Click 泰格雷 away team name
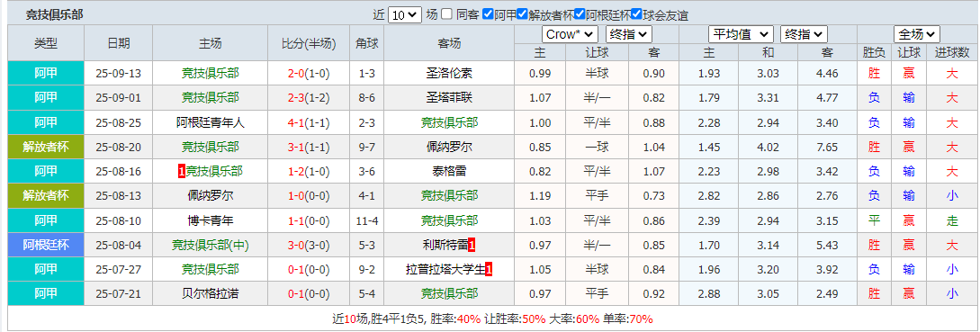980x332 pixels. (449, 171)
